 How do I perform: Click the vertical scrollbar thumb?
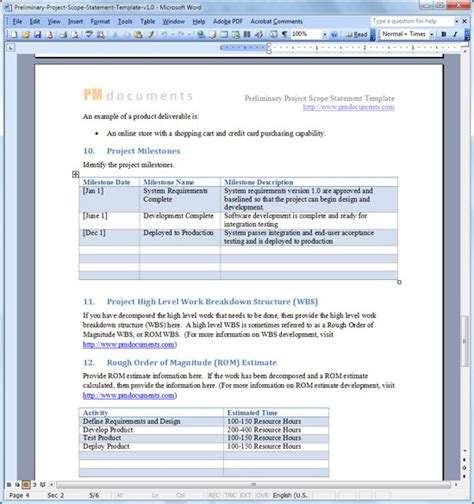[x=464, y=340]
